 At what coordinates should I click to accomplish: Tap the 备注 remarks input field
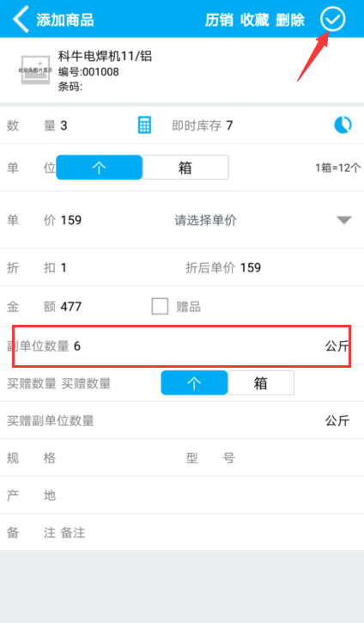210,533
